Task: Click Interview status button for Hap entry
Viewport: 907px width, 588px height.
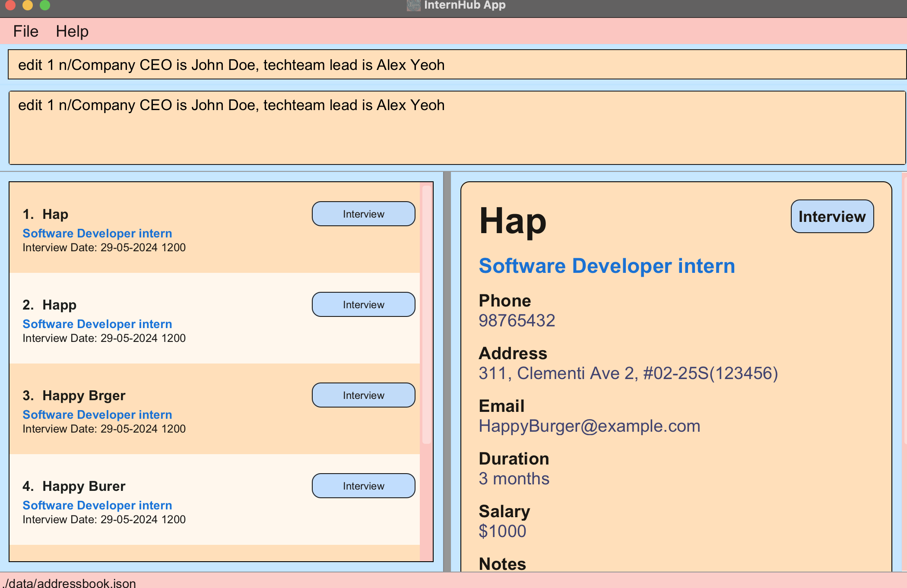Action: pos(363,214)
